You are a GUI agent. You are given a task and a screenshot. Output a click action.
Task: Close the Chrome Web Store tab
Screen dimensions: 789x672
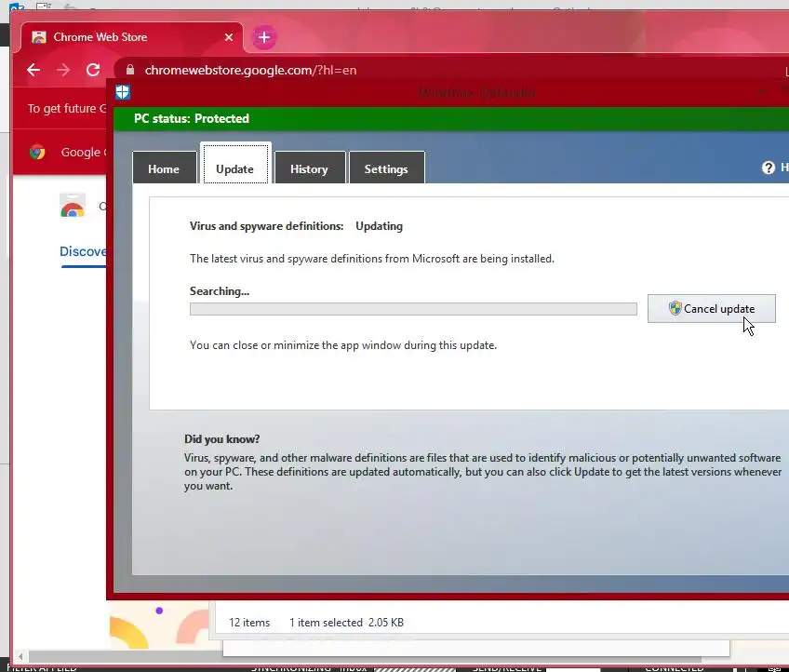pyautogui.click(x=229, y=37)
